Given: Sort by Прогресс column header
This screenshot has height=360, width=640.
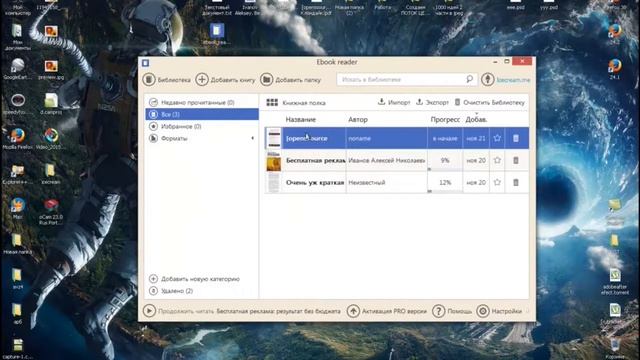Looking at the screenshot, I should (x=445, y=120).
